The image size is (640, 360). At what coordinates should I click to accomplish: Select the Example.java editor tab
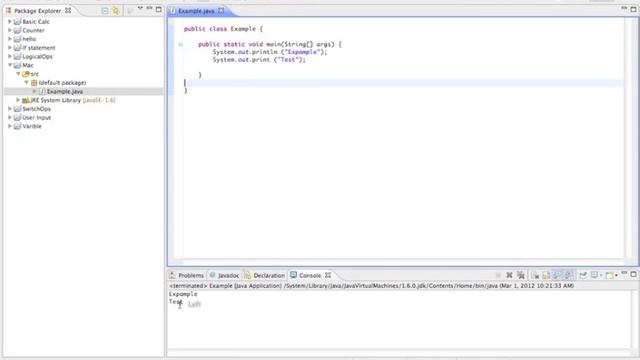196,11
